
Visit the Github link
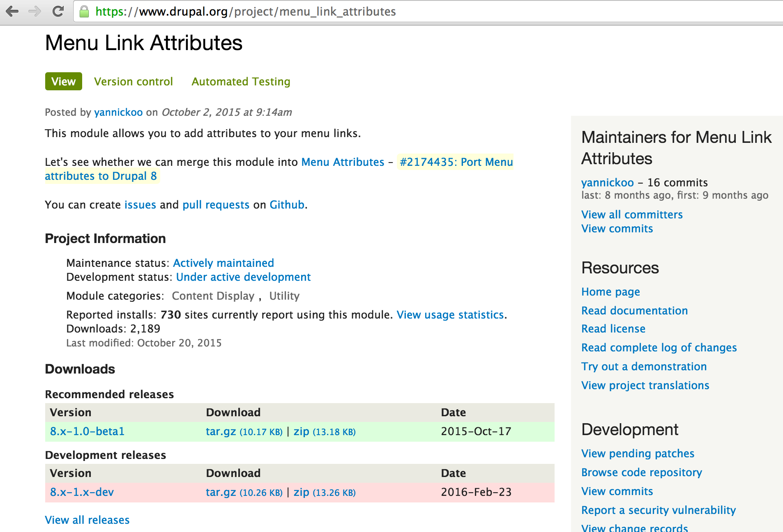point(287,204)
